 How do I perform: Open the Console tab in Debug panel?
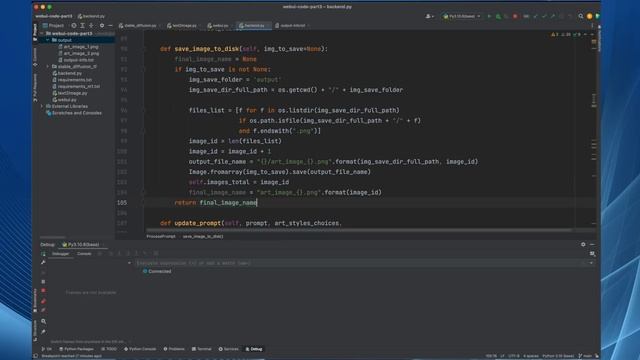coord(84,253)
